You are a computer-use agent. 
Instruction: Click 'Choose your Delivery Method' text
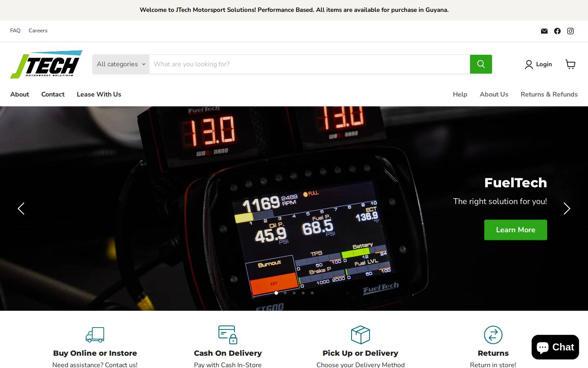pos(361,365)
